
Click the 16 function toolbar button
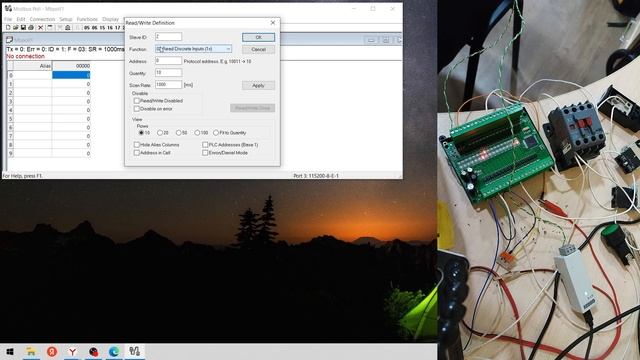click(110, 28)
